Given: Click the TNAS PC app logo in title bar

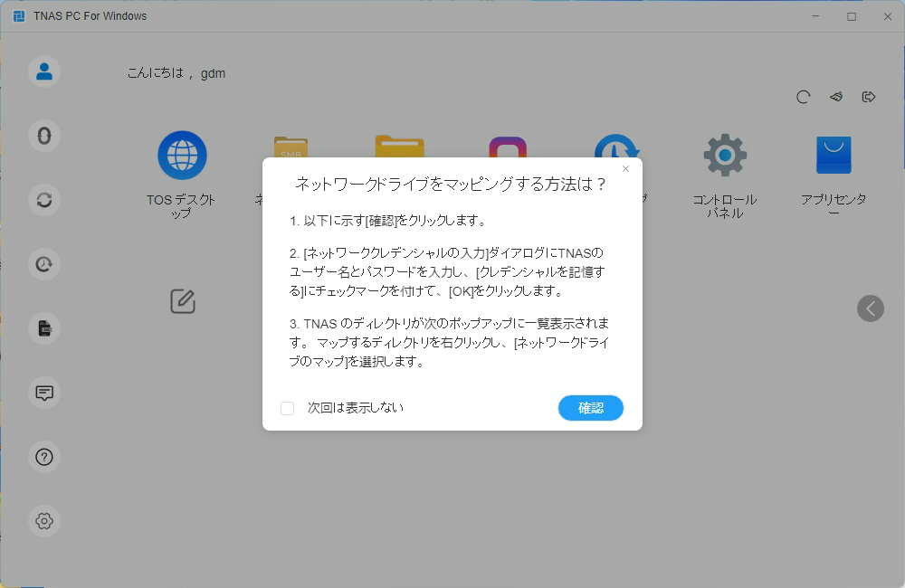Looking at the screenshot, I should click(19, 16).
